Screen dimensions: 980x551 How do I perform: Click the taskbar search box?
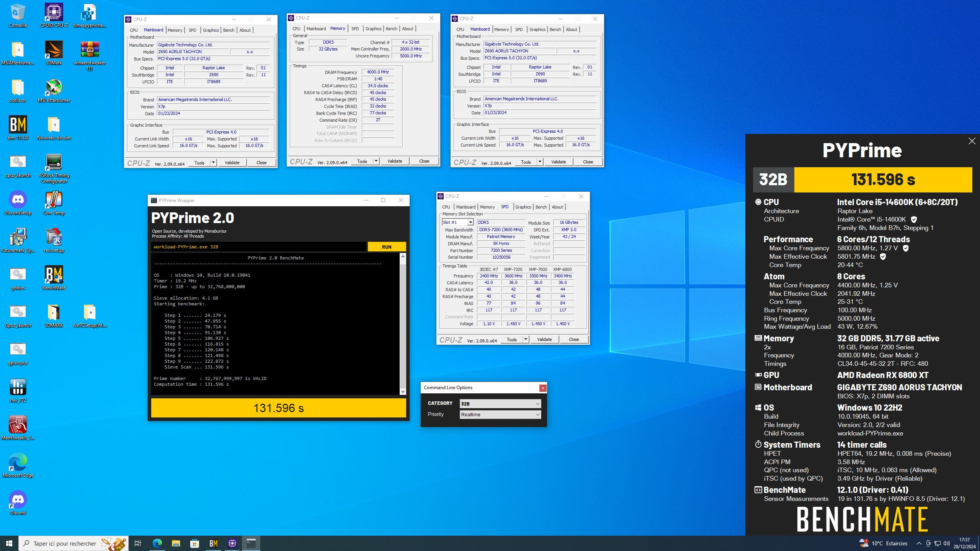click(x=73, y=543)
